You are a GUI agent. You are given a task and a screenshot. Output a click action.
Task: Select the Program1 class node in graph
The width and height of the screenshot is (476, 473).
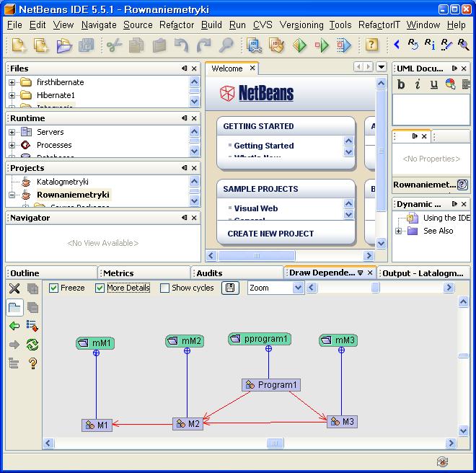coord(271,385)
